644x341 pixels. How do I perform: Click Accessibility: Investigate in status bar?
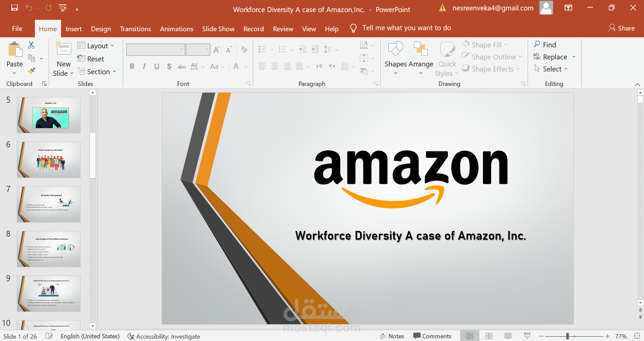point(164,336)
